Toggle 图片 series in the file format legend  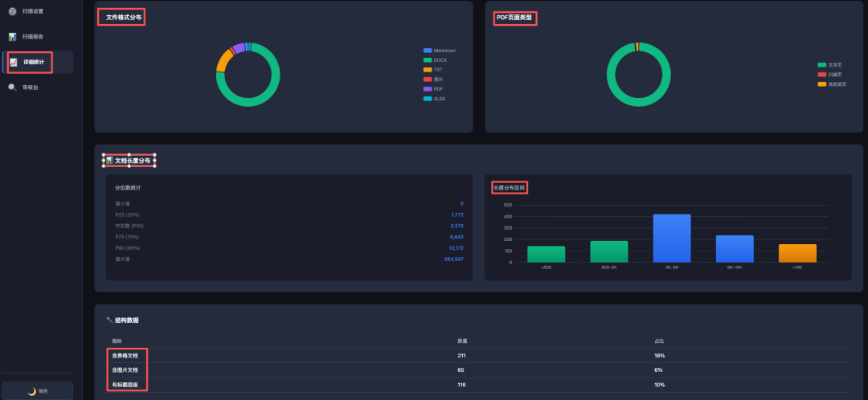[433, 79]
